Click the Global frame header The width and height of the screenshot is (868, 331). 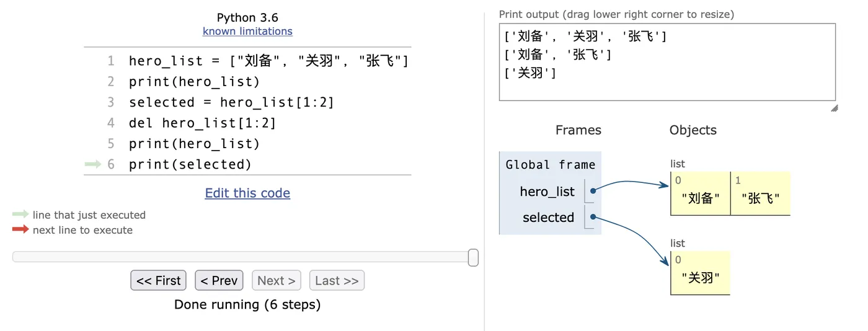click(550, 165)
